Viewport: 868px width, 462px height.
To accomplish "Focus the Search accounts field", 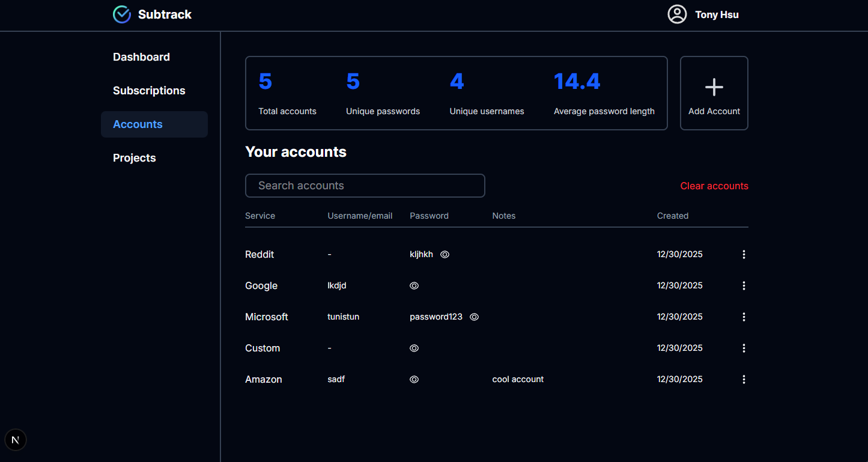I will coord(365,186).
